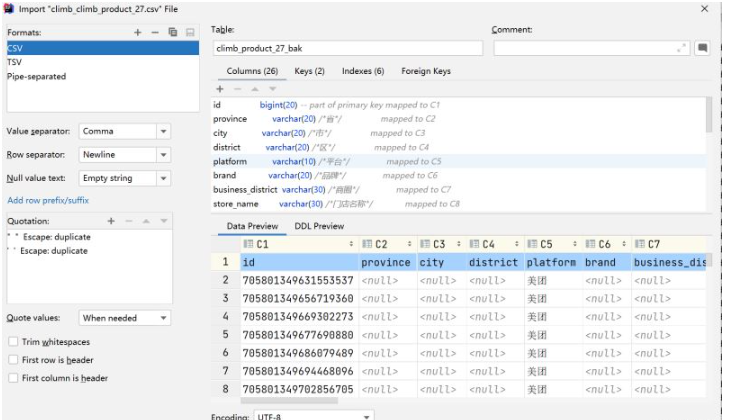This screenshot has width=730, height=420.
Task: Add a quotation rule with plus icon
Action: 112,221
